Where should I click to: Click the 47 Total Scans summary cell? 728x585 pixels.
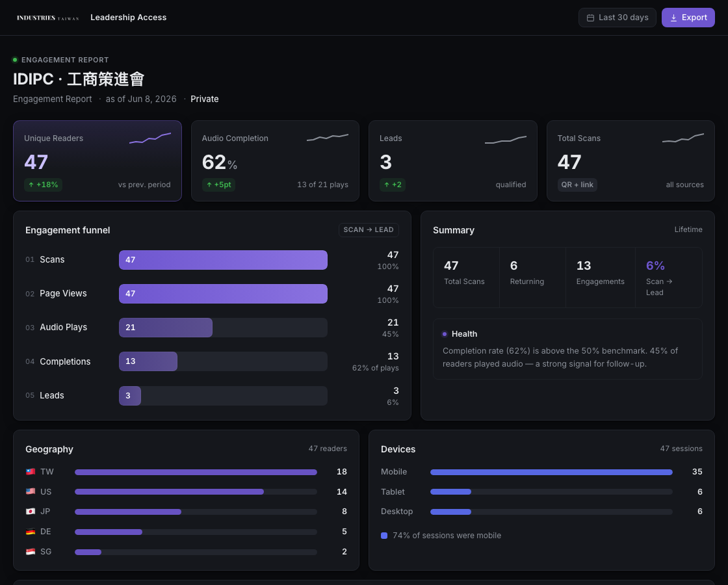[x=466, y=278]
